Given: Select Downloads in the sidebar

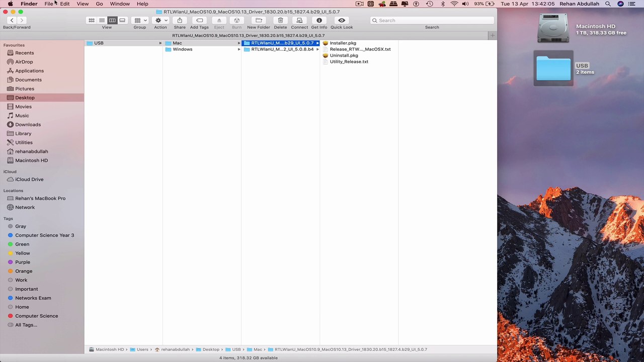Looking at the screenshot, I should (28, 125).
